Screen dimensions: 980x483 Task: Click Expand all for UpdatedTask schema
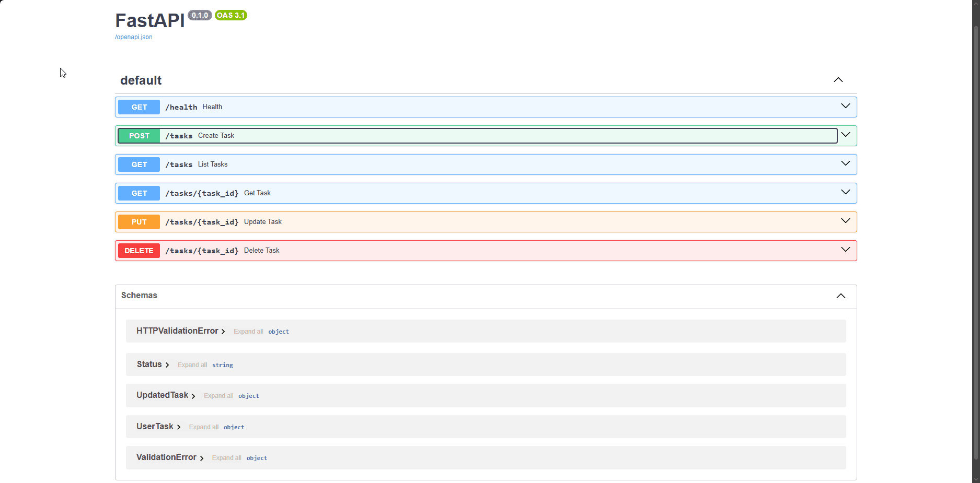coord(218,396)
